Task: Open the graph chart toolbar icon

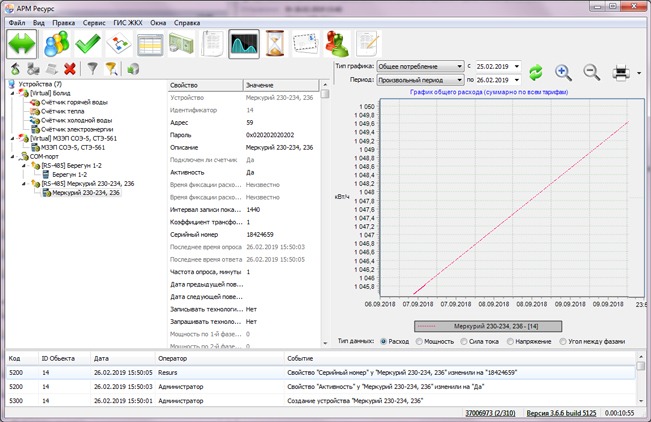Action: [244, 45]
